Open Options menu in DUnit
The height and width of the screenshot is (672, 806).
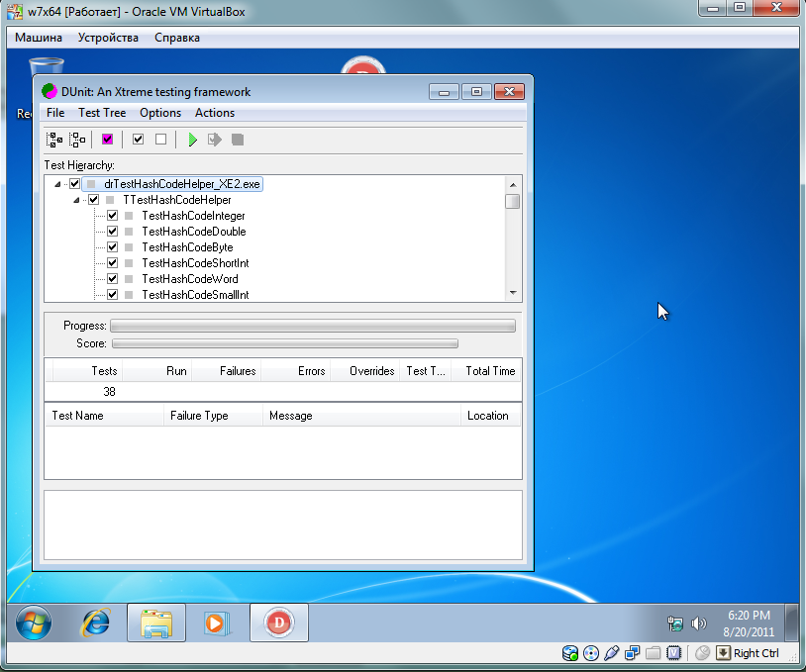[x=160, y=113]
